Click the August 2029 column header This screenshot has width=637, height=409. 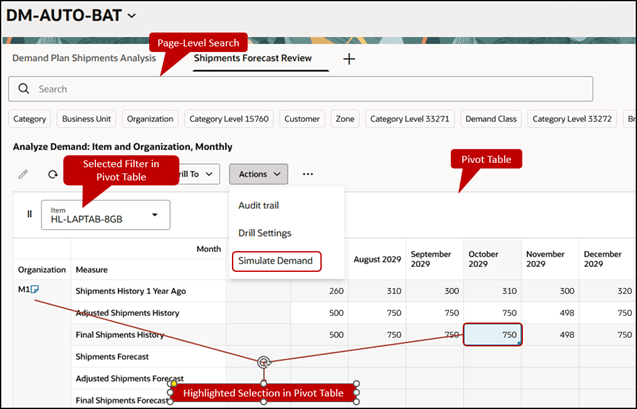click(377, 259)
